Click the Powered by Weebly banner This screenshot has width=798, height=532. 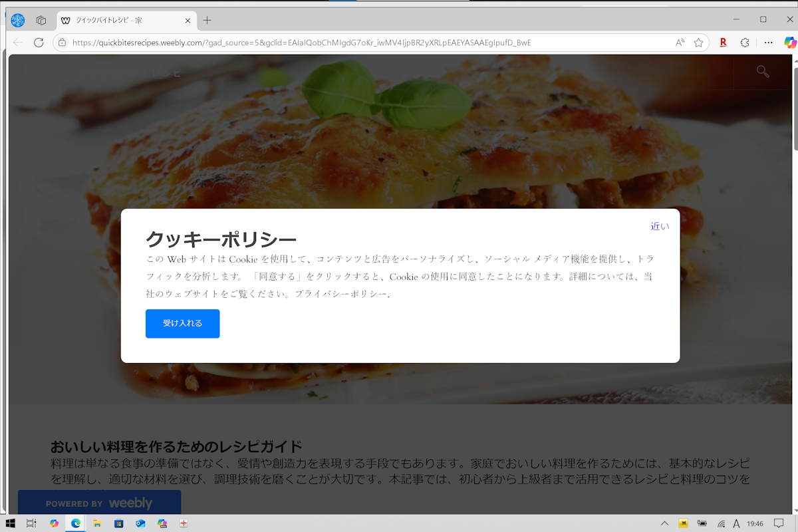pyautogui.click(x=99, y=503)
